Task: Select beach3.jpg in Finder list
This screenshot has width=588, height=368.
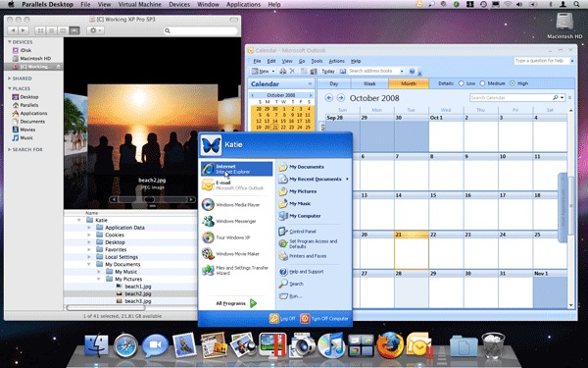Action: [138, 301]
